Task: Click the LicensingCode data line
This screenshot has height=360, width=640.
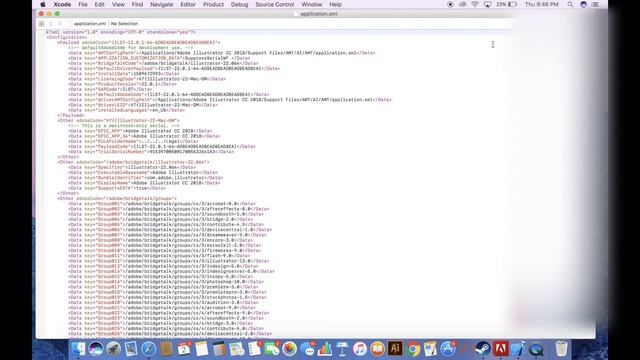Action: click(x=147, y=79)
